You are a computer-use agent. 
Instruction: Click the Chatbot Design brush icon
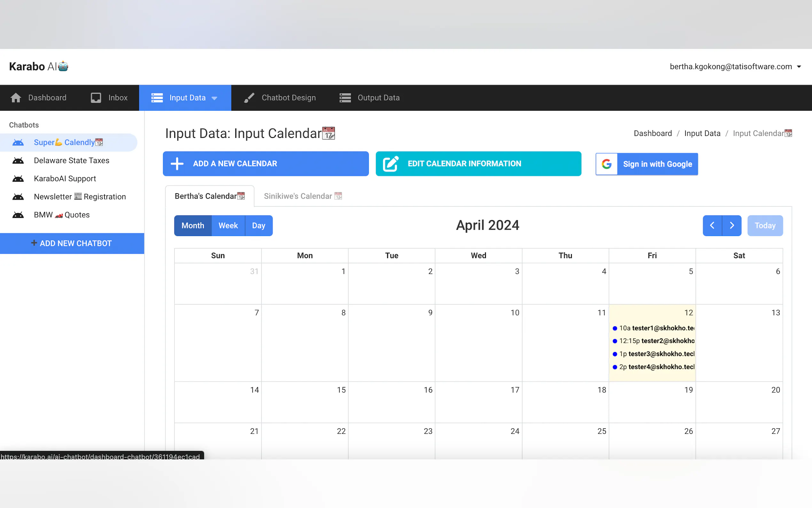(x=249, y=98)
